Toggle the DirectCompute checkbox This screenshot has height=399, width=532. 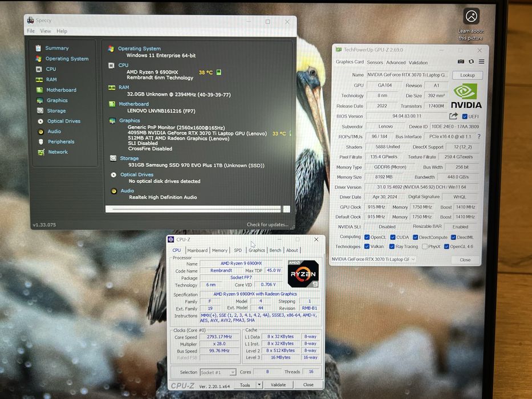415,237
